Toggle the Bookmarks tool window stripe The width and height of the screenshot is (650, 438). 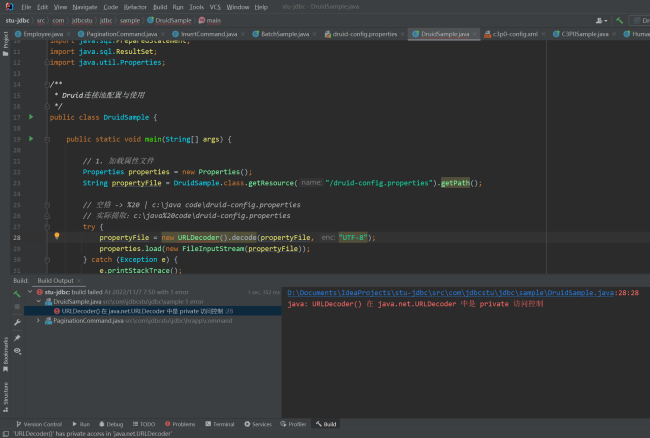pos(5,356)
